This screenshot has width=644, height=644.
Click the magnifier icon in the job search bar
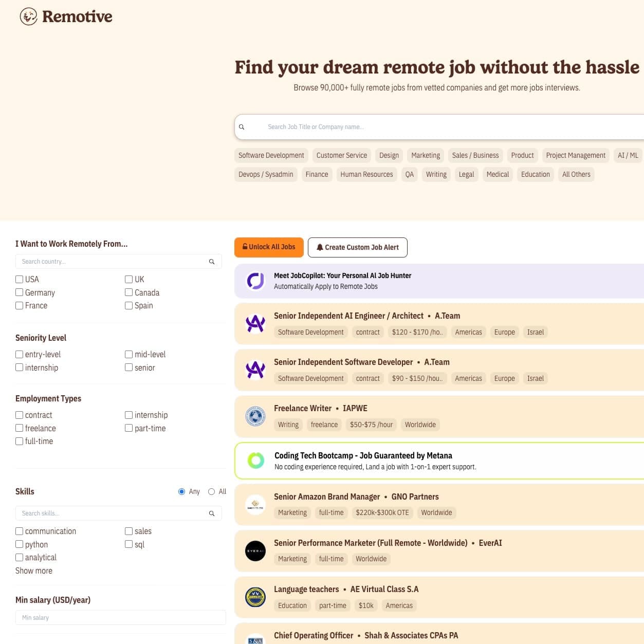tap(242, 126)
